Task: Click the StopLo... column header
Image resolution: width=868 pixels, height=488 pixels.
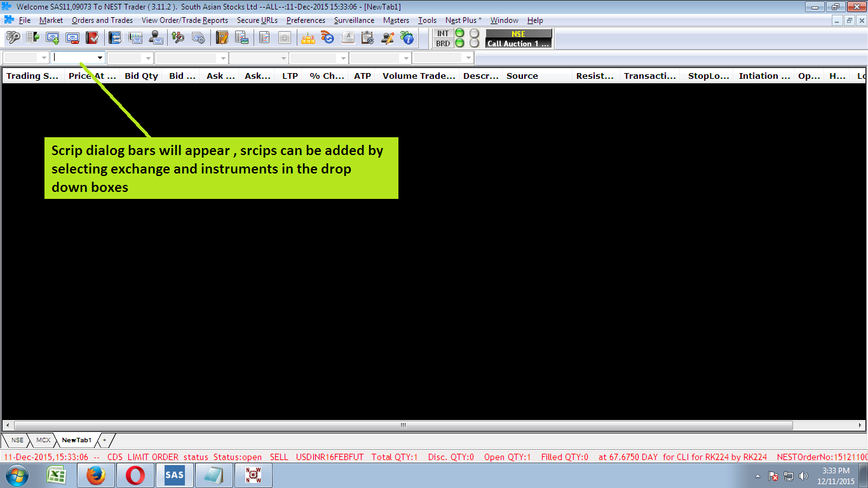Action: click(x=708, y=76)
